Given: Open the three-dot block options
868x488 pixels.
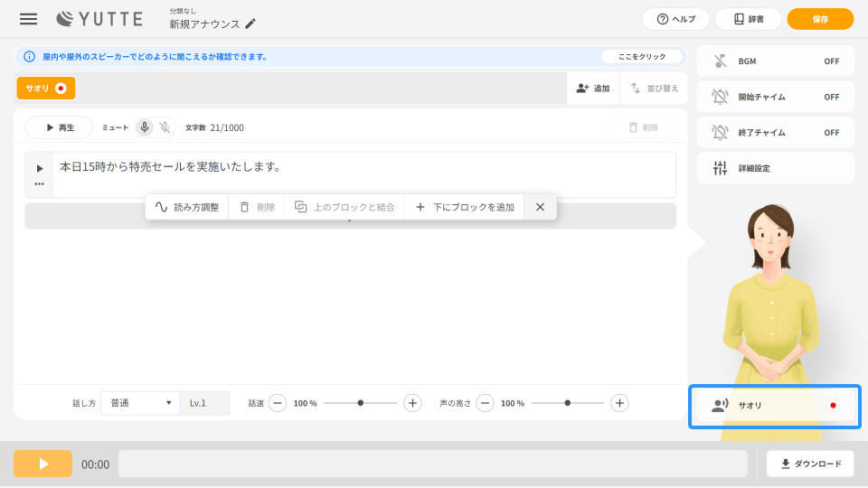Looking at the screenshot, I should click(39, 183).
